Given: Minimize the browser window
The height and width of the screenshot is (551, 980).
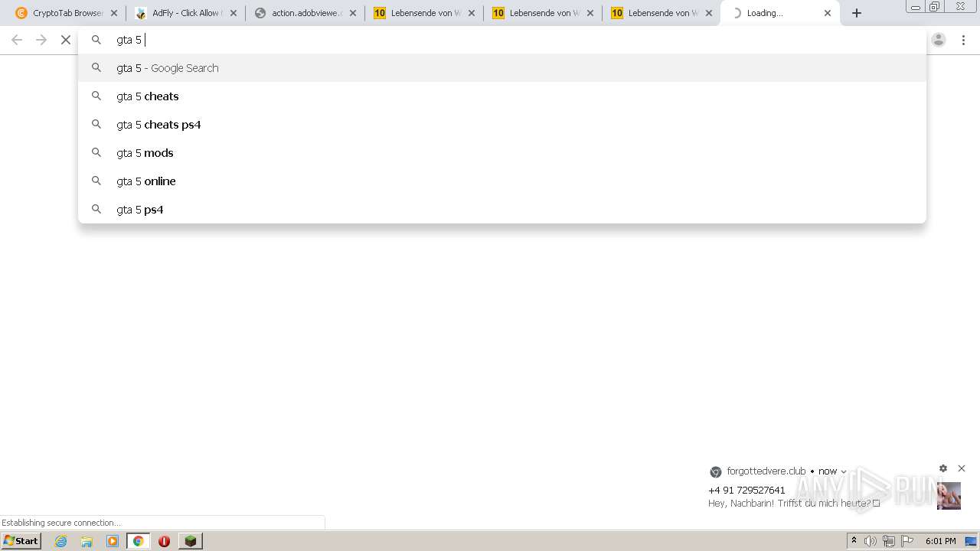Looking at the screenshot, I should click(916, 6).
